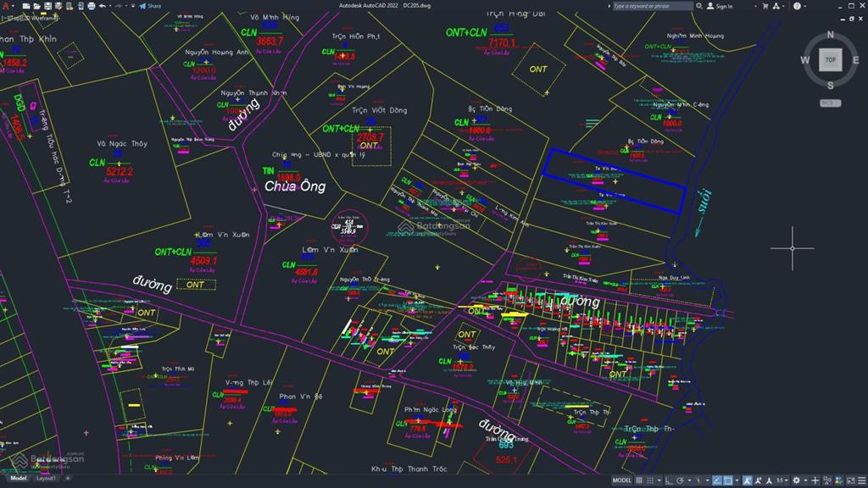Screen dimensions: 868x488
Task: Click the Clean screen icon
Action: tap(851, 480)
